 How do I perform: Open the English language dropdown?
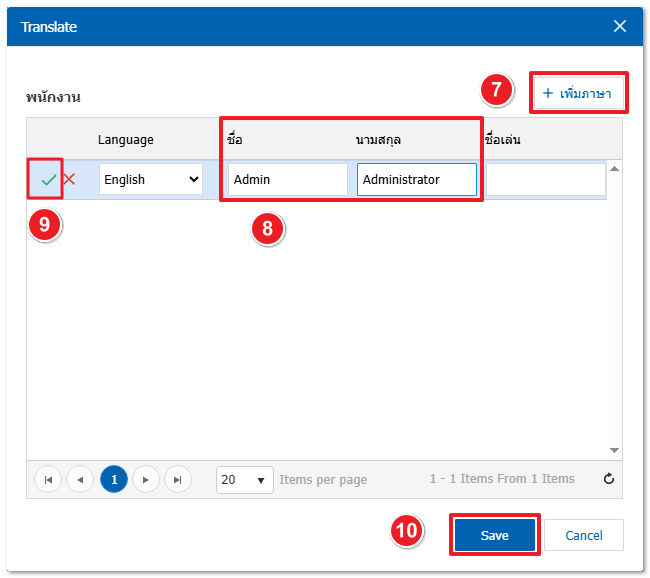pyautogui.click(x=151, y=180)
